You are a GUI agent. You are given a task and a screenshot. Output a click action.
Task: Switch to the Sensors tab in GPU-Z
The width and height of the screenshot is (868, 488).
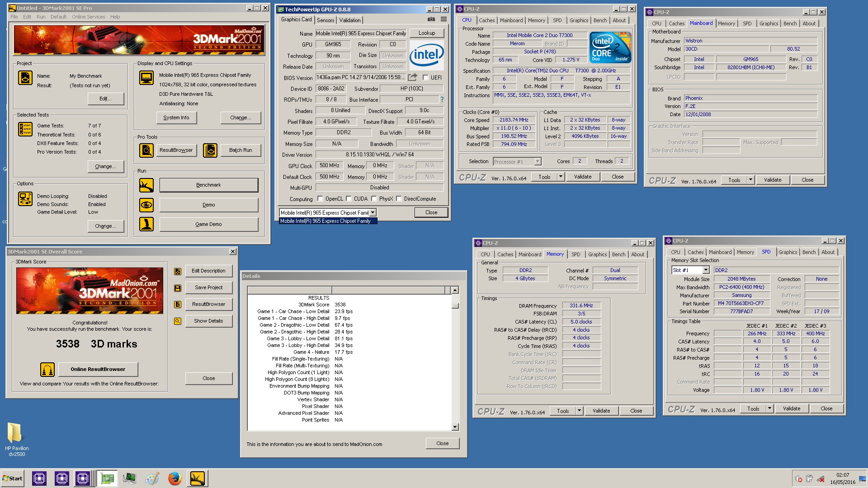[x=325, y=20]
